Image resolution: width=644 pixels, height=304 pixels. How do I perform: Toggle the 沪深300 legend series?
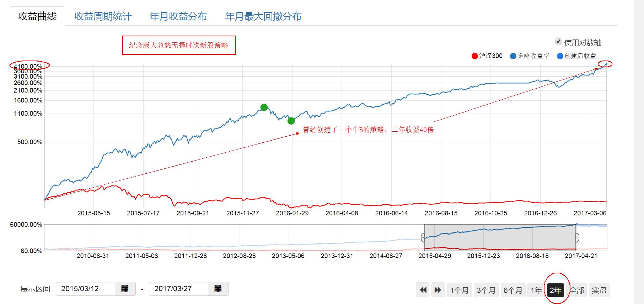point(487,56)
